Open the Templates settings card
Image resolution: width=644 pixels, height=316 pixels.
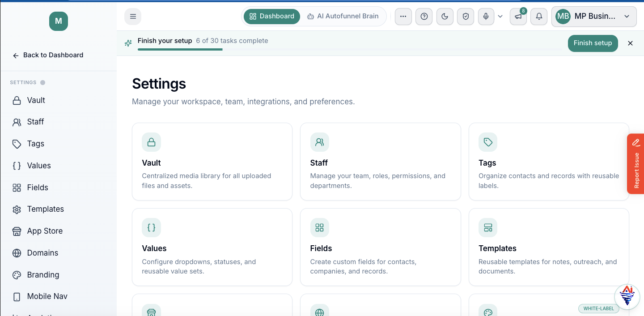coord(549,247)
